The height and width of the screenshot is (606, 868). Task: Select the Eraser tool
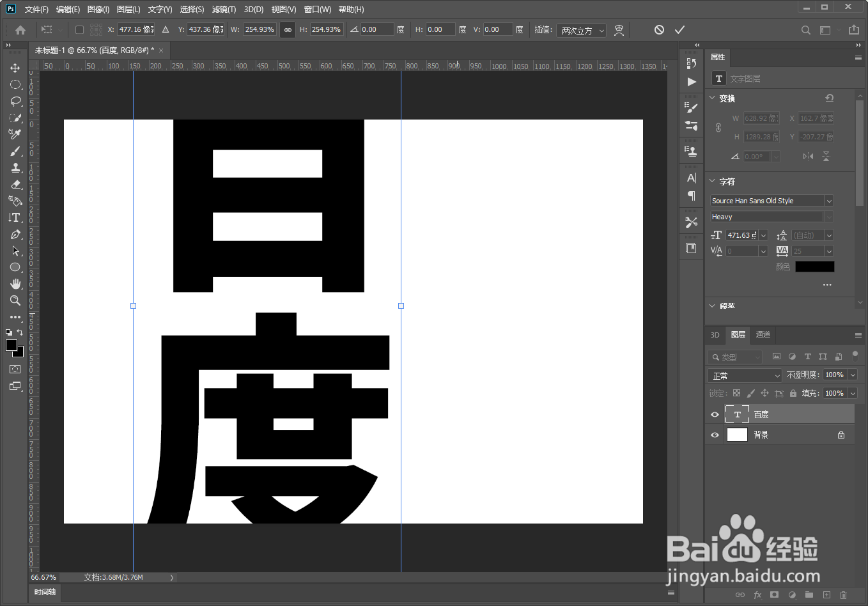[15, 184]
